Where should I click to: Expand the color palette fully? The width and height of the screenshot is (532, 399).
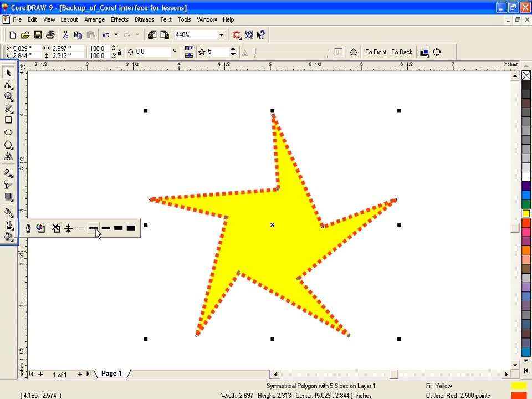(x=526, y=371)
